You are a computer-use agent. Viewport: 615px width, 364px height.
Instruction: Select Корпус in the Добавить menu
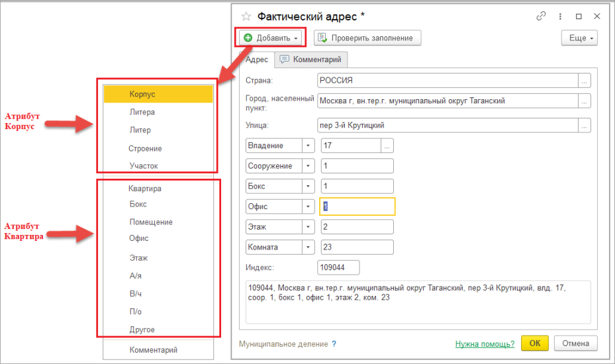(158, 94)
